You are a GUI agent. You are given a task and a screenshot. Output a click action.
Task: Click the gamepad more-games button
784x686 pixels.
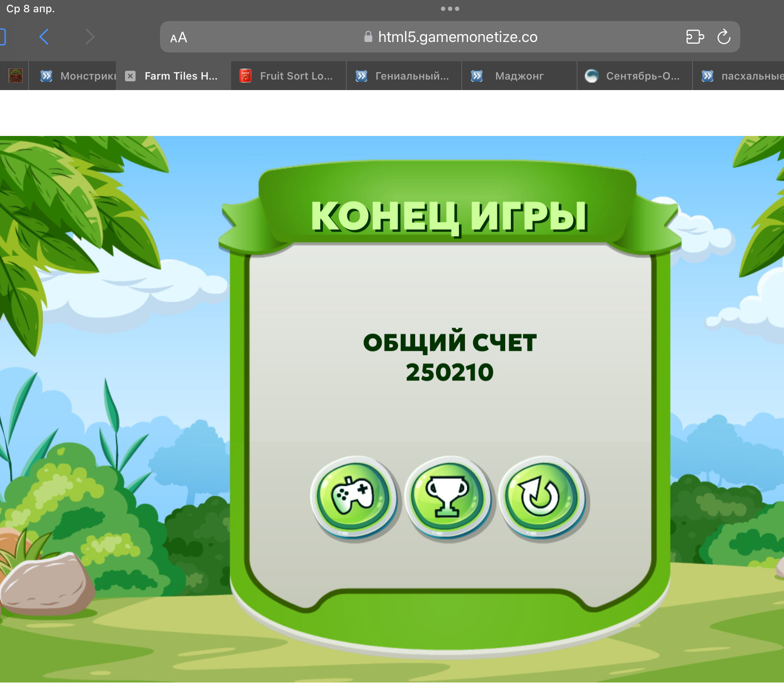tap(354, 497)
